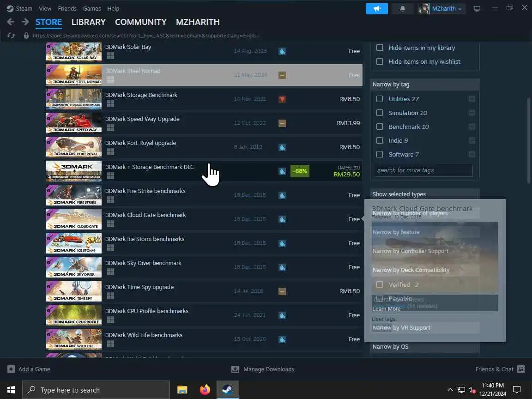Open File Explorer from the taskbar

coord(182,390)
